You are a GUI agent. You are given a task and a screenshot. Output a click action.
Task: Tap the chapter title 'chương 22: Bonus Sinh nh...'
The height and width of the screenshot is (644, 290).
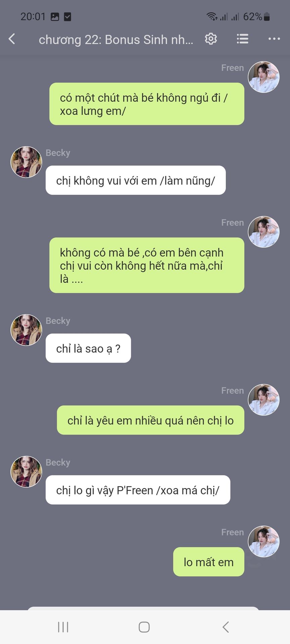[x=116, y=40]
